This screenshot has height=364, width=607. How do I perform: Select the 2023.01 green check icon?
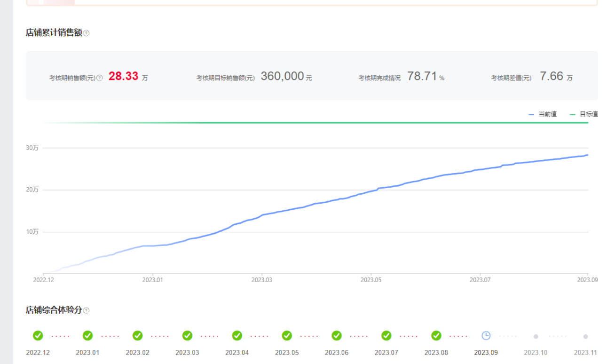click(x=88, y=336)
